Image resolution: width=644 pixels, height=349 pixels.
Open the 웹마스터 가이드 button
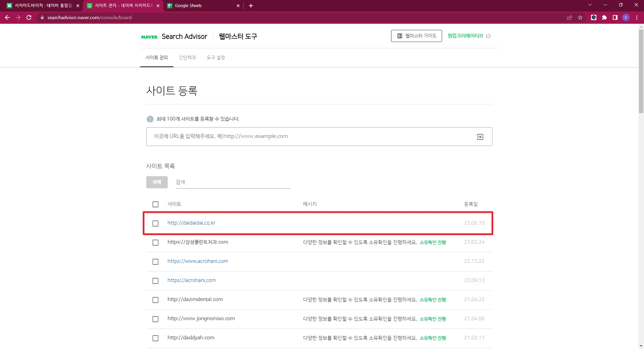click(417, 36)
